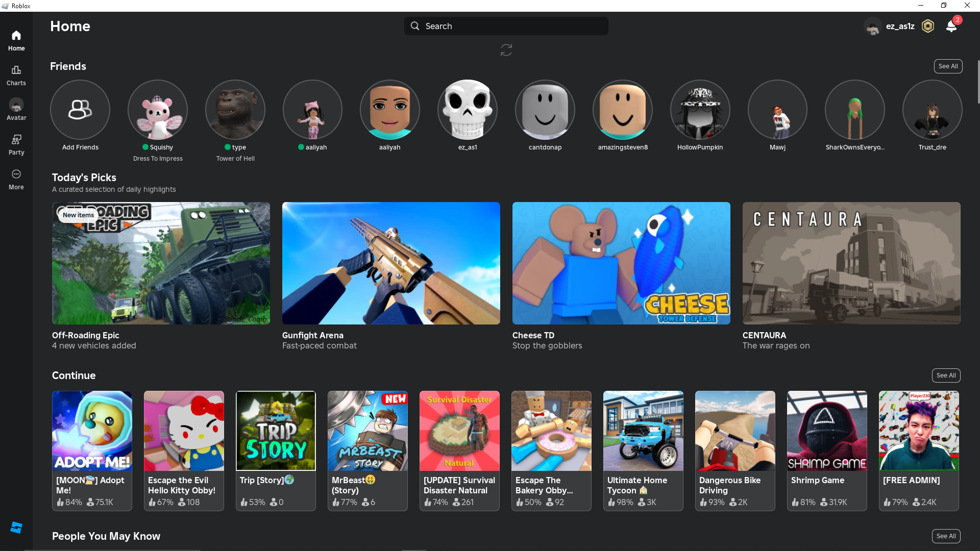Screen dimensions: 980x551
Task: Open cantdonap friend avatar
Action: coord(545,110)
